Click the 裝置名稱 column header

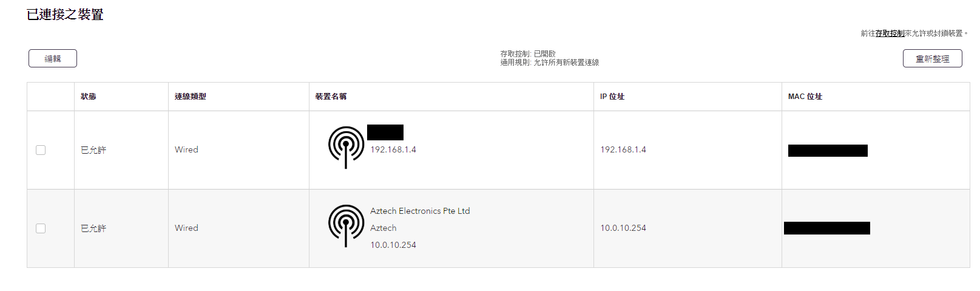click(331, 97)
